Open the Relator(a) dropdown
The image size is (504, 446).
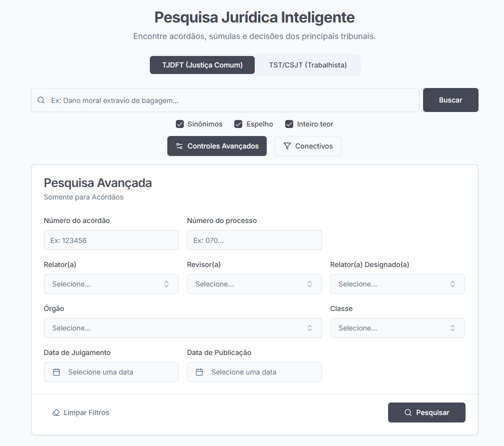pos(111,284)
